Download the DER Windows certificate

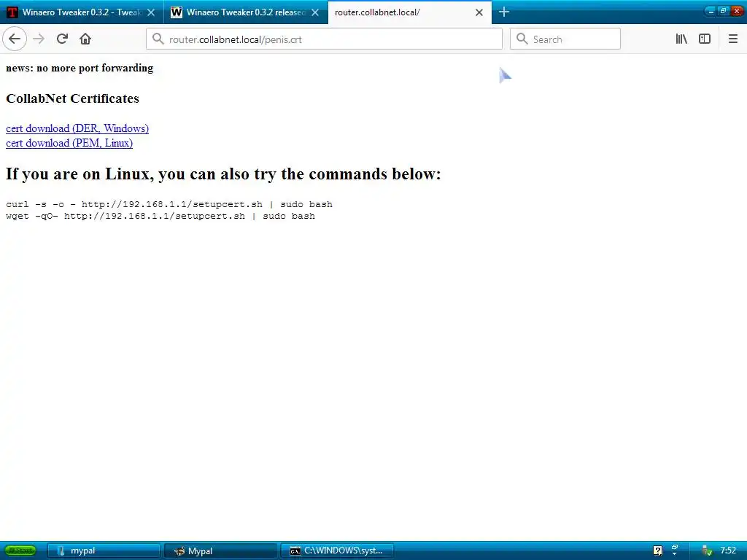click(77, 128)
